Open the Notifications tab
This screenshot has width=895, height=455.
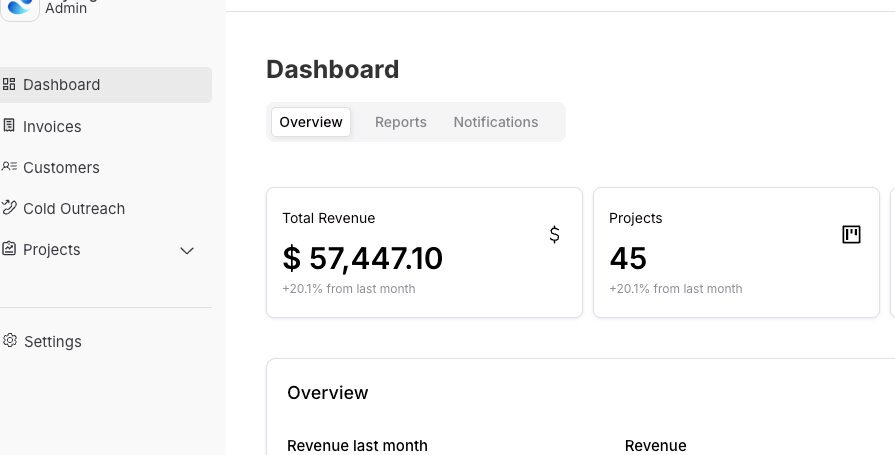pyautogui.click(x=495, y=122)
